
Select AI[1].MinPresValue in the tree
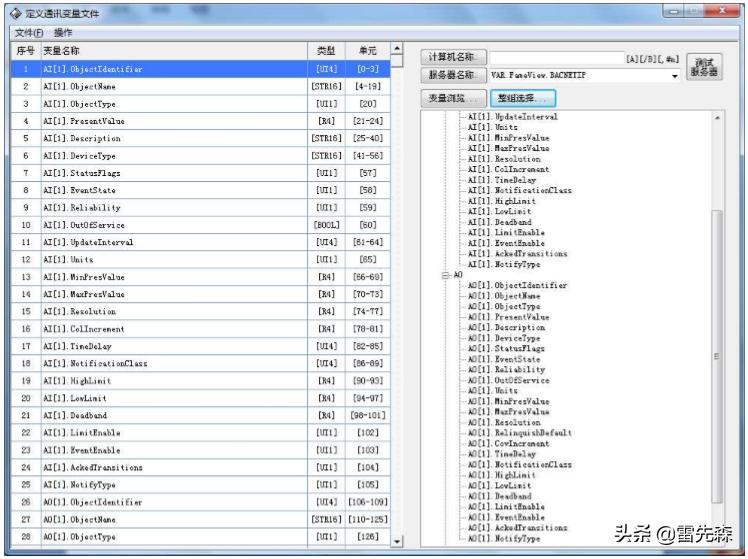click(509, 138)
